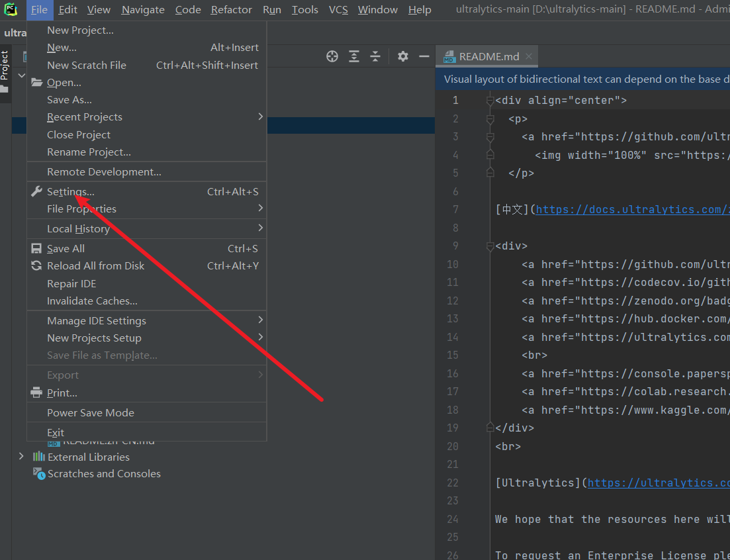Toggle Power Save Mode
This screenshot has height=560, width=730.
pyautogui.click(x=147, y=412)
